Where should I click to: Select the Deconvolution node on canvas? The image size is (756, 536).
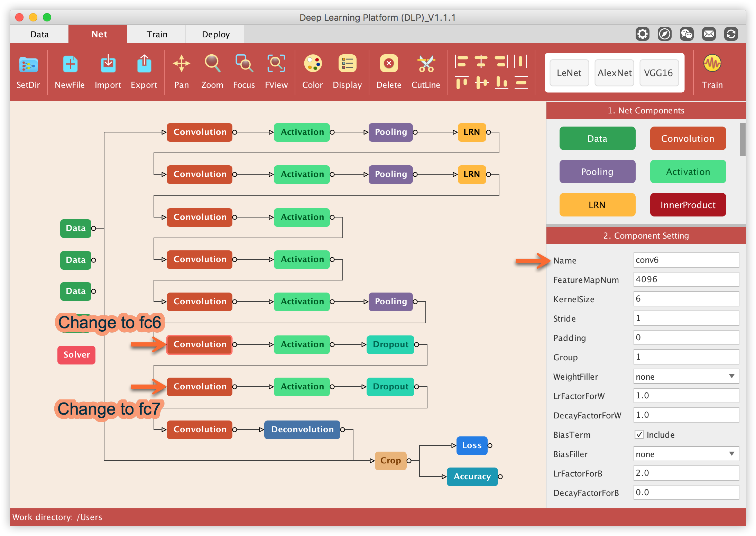pos(302,429)
